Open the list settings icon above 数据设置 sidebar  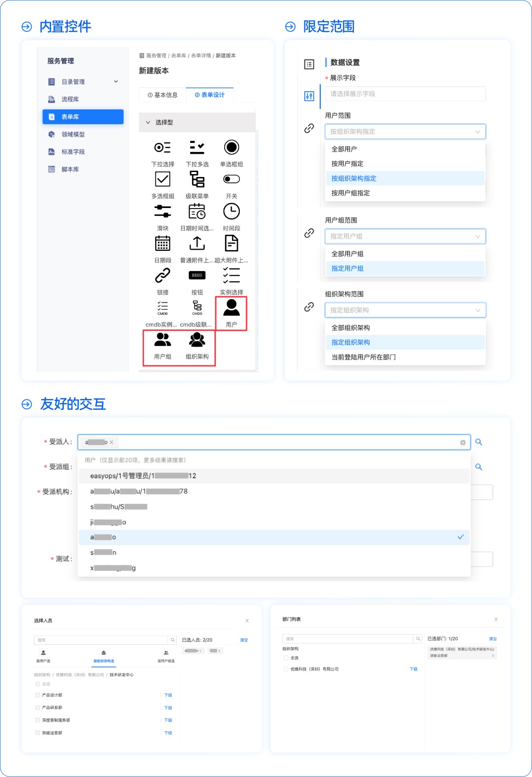click(309, 64)
